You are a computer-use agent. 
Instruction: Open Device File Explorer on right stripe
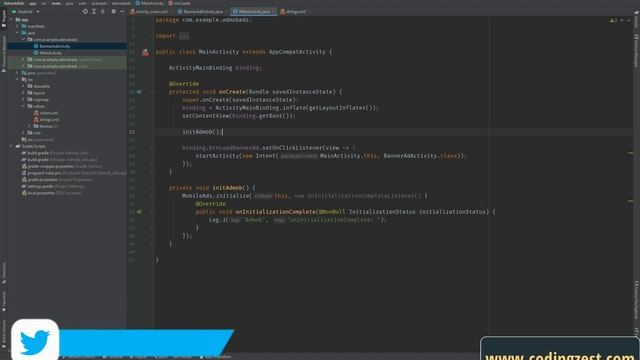(636, 300)
